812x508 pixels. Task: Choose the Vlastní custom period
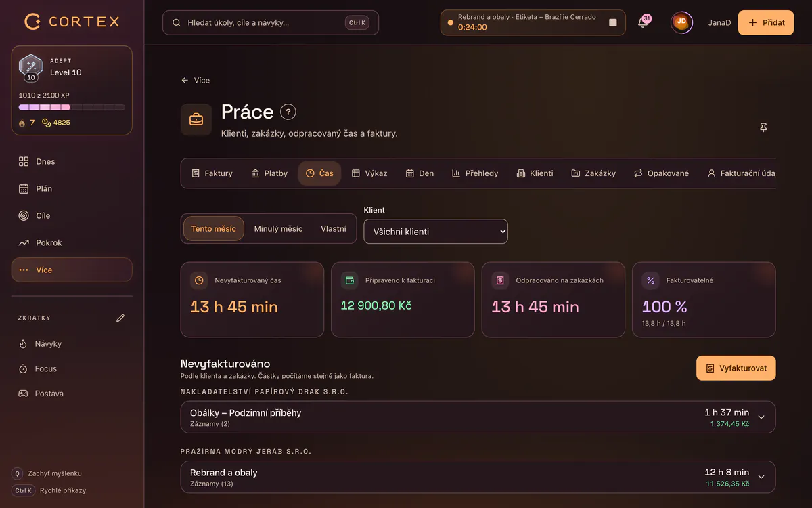pos(334,229)
